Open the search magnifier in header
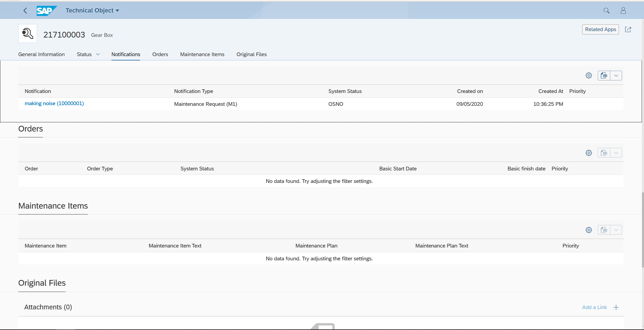The width and height of the screenshot is (644, 330). pyautogui.click(x=607, y=10)
